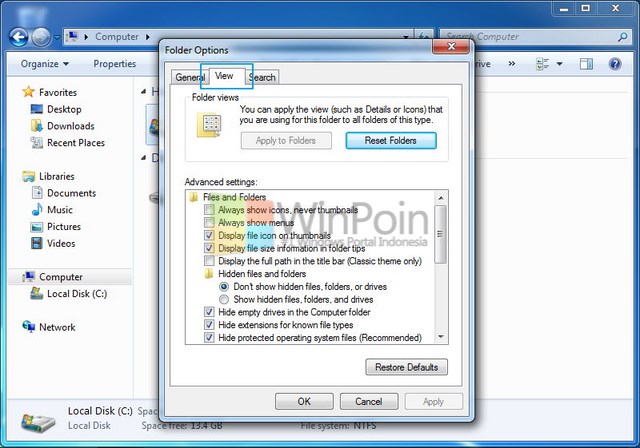
Task: Click Advanced settings scroll down arrow
Action: point(441,337)
